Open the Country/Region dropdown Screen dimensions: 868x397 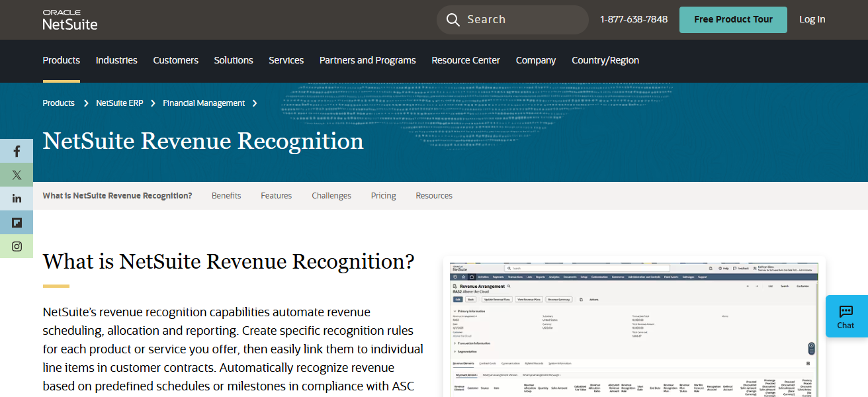(x=605, y=60)
